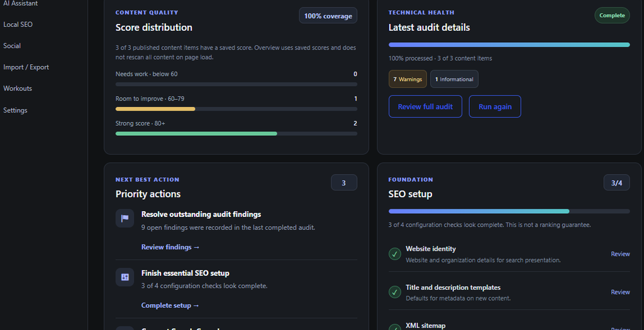Click the 100% coverage badge
This screenshot has height=330, width=644.
coord(328,16)
